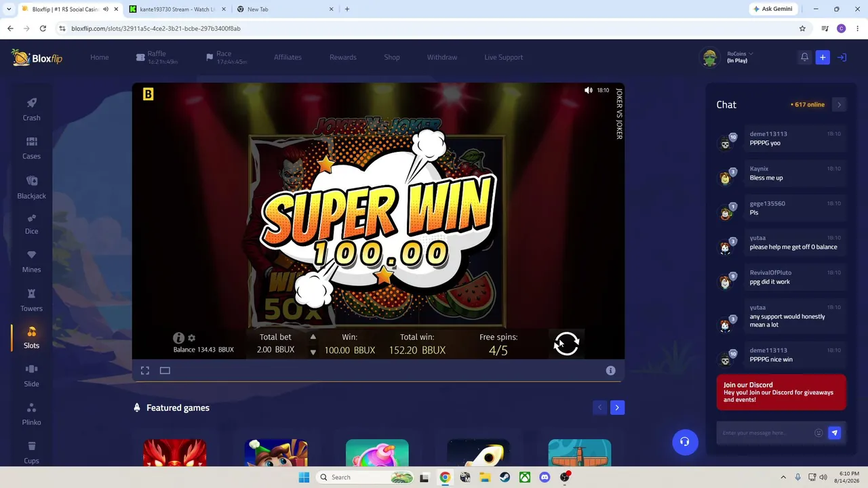
Task: Open the user profile avatar
Action: (x=710, y=58)
